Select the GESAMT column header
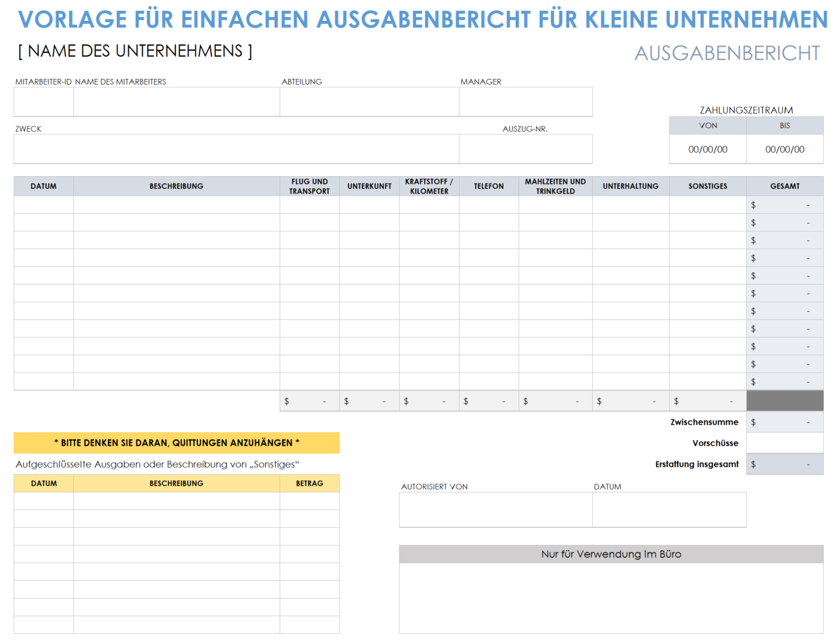The image size is (837, 644). tap(785, 186)
